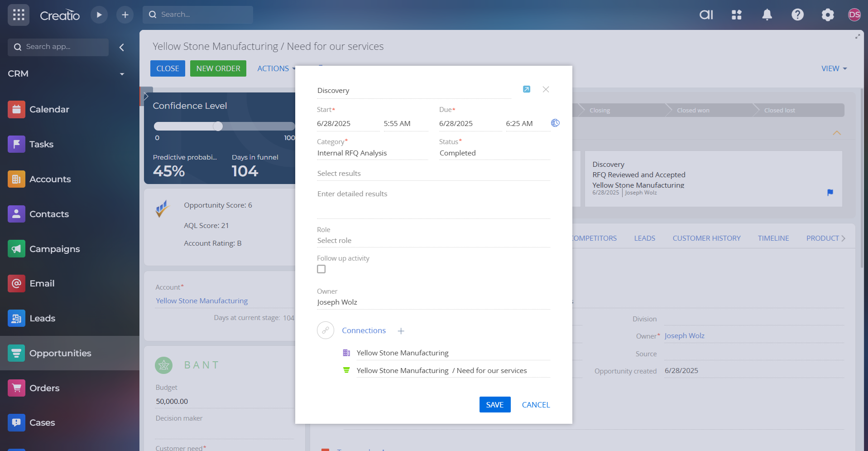Click the SAVE button in the dialog
The height and width of the screenshot is (451, 868).
[494, 405]
